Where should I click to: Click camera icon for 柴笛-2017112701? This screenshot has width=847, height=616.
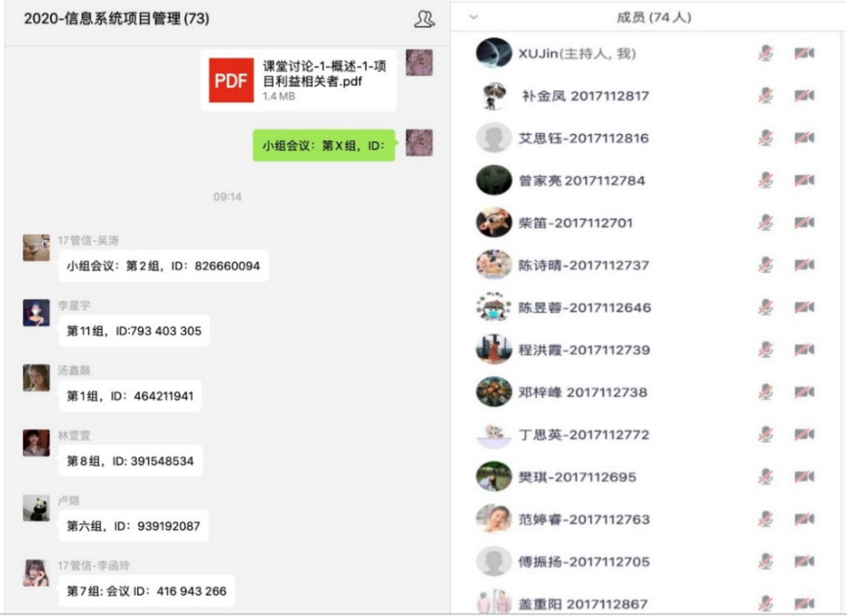coord(805,223)
